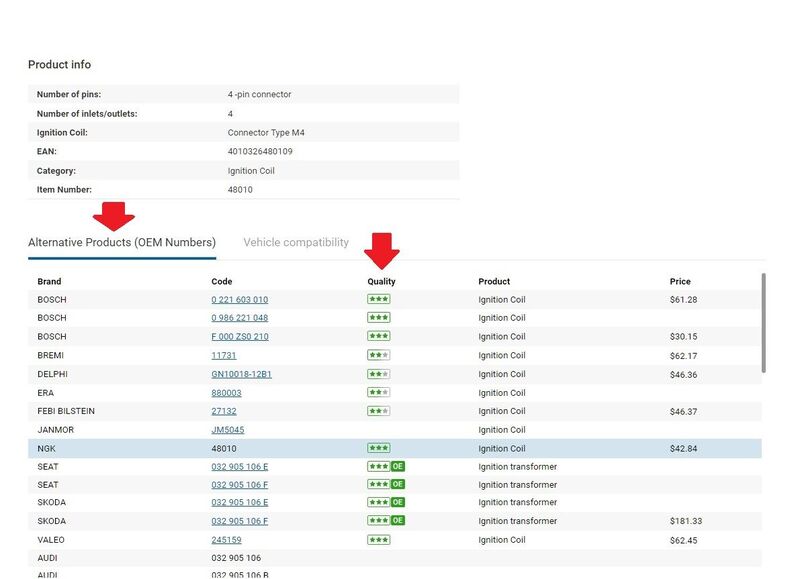Click price $61.28 in Bosch row
This screenshot has width=800, height=579.
pyautogui.click(x=683, y=299)
